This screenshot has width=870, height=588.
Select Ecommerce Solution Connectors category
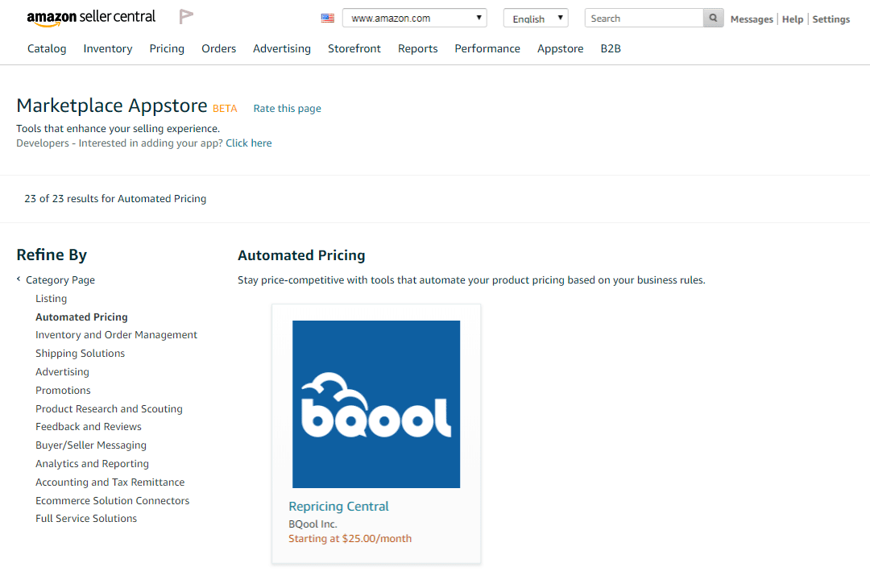112,500
